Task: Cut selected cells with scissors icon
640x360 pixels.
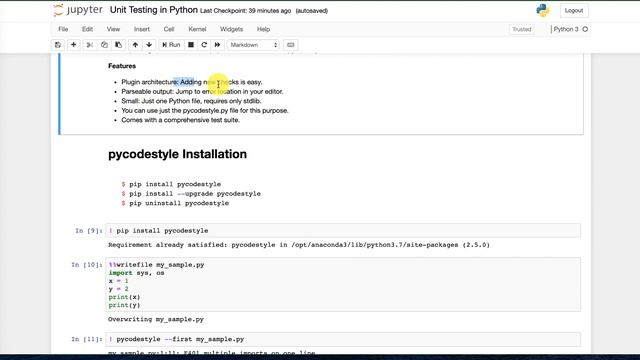Action: (90, 45)
